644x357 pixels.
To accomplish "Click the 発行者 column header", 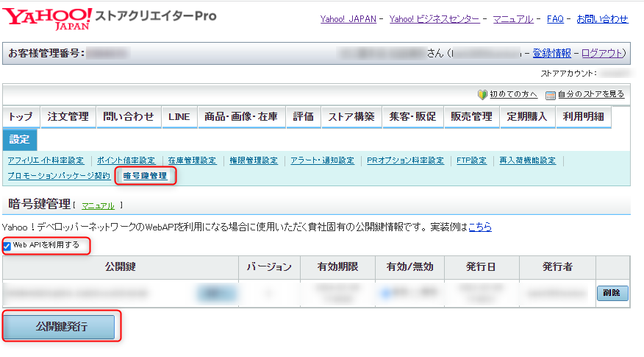I will (x=557, y=267).
